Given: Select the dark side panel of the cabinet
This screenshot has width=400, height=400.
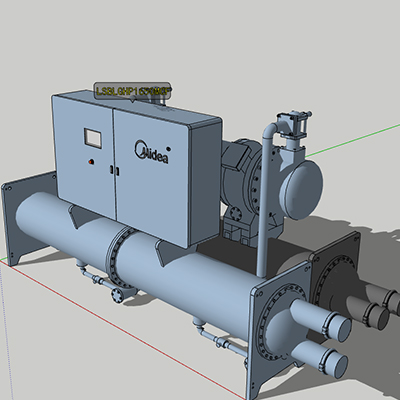Looking at the screenshot, I should pos(204,183).
